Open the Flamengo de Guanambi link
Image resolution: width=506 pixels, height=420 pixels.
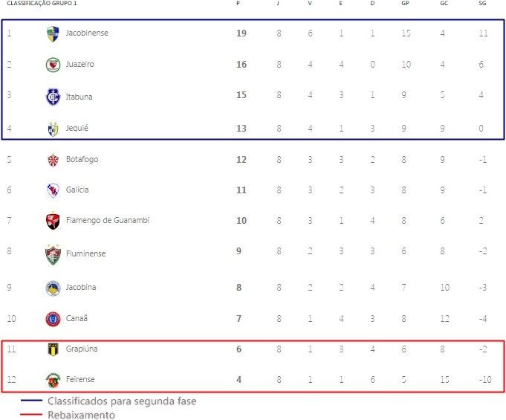[x=108, y=220]
